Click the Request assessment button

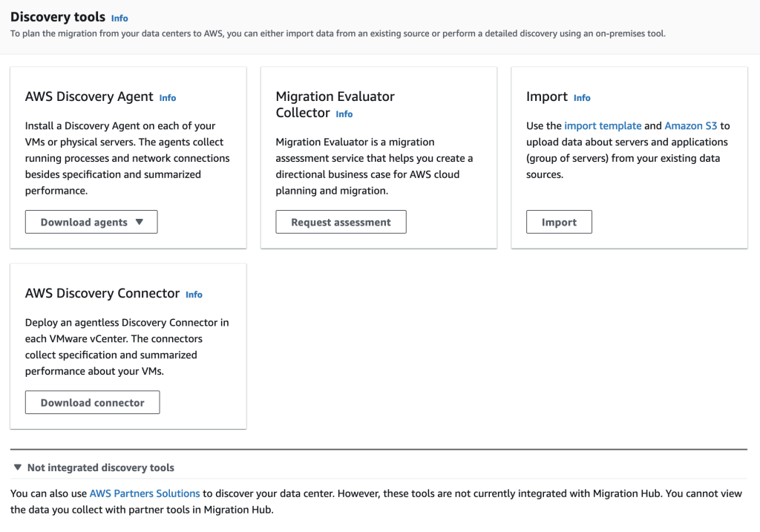click(341, 221)
